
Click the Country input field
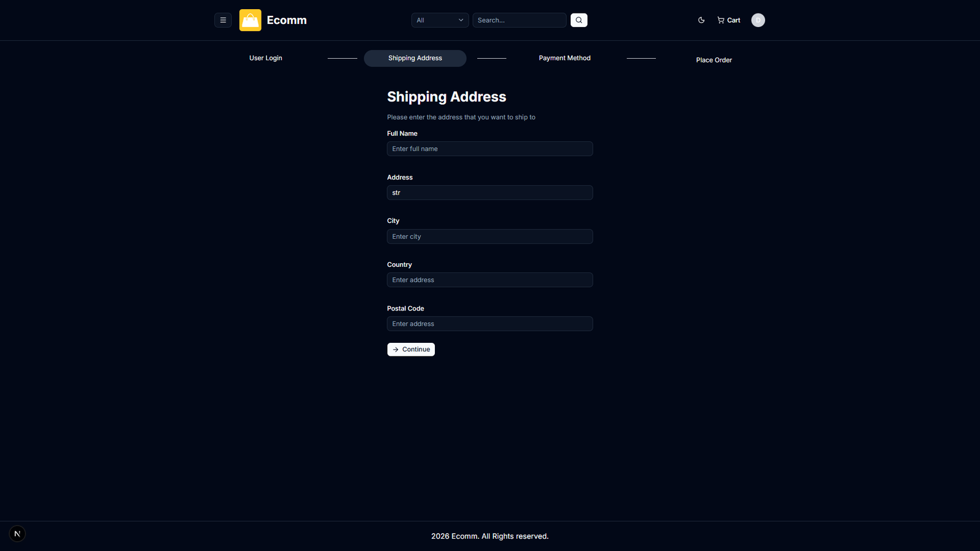(x=490, y=280)
